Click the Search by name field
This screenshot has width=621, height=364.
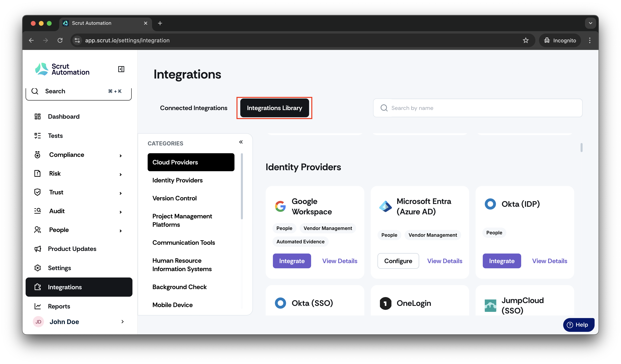478,108
